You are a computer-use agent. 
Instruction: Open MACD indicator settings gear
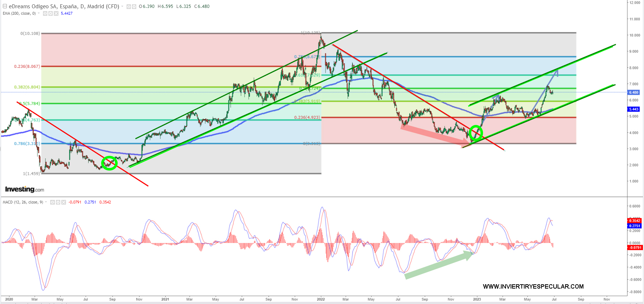point(58,202)
